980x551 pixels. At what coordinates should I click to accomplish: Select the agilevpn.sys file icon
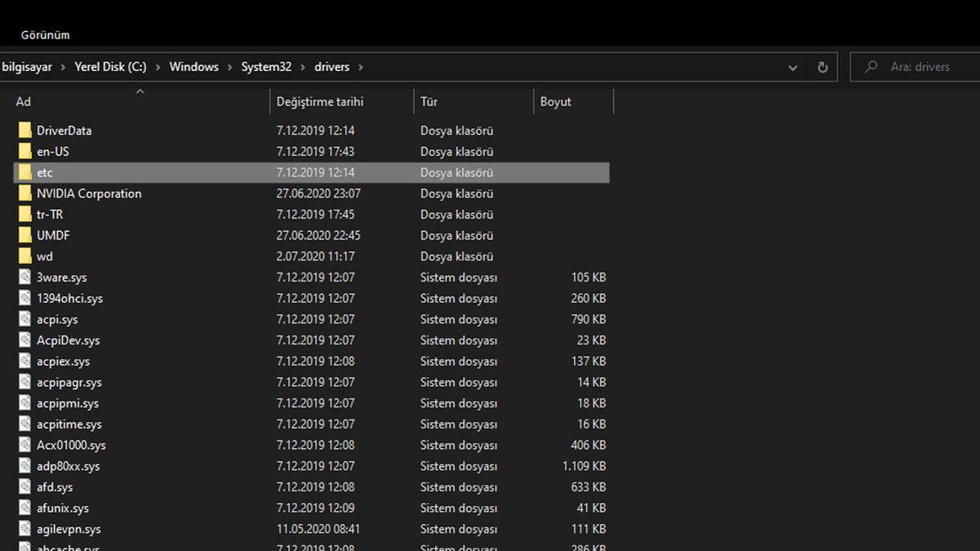[24, 528]
